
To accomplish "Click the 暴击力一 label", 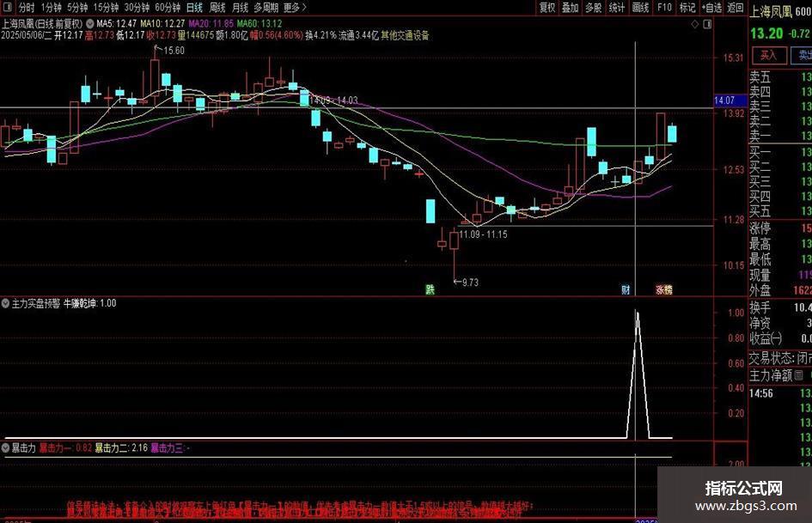I will [x=55, y=448].
